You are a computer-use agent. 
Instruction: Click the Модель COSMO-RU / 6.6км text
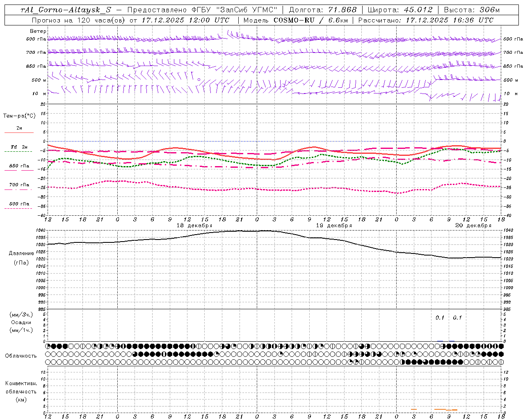[x=295, y=20]
